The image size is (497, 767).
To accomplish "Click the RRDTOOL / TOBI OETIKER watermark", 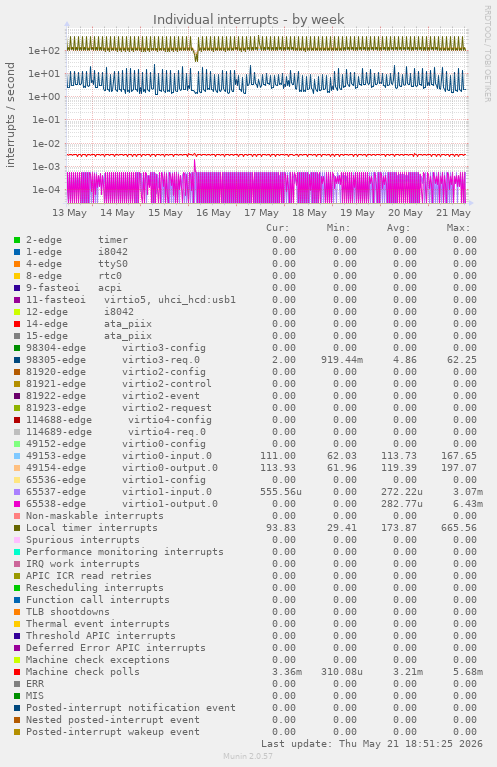I will click(x=487, y=54).
